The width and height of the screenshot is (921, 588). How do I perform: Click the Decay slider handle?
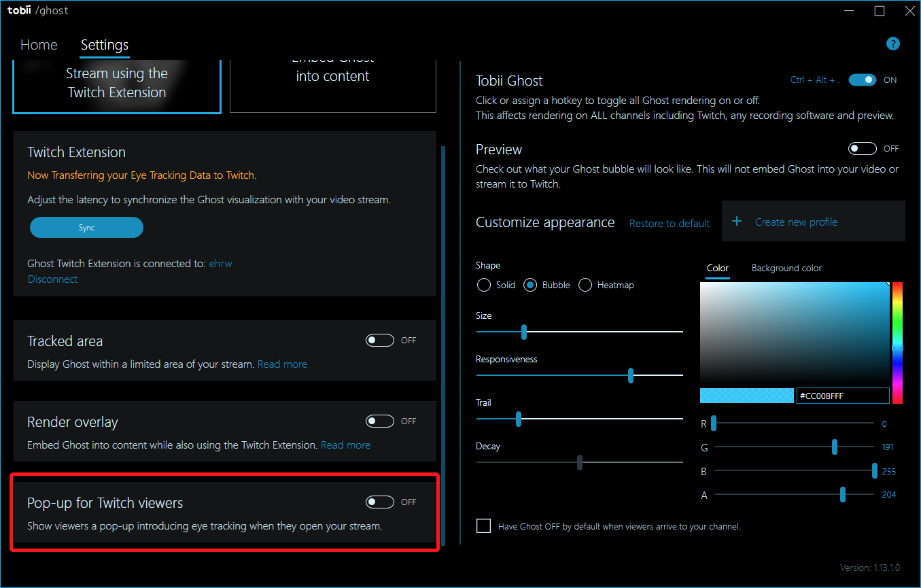[580, 462]
